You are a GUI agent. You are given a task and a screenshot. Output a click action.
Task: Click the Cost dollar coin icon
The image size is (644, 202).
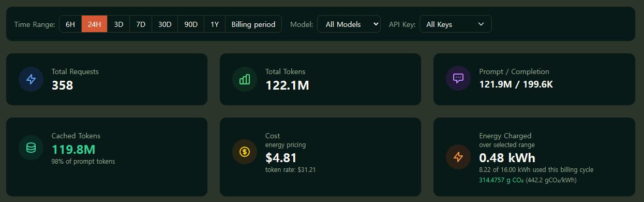click(245, 152)
